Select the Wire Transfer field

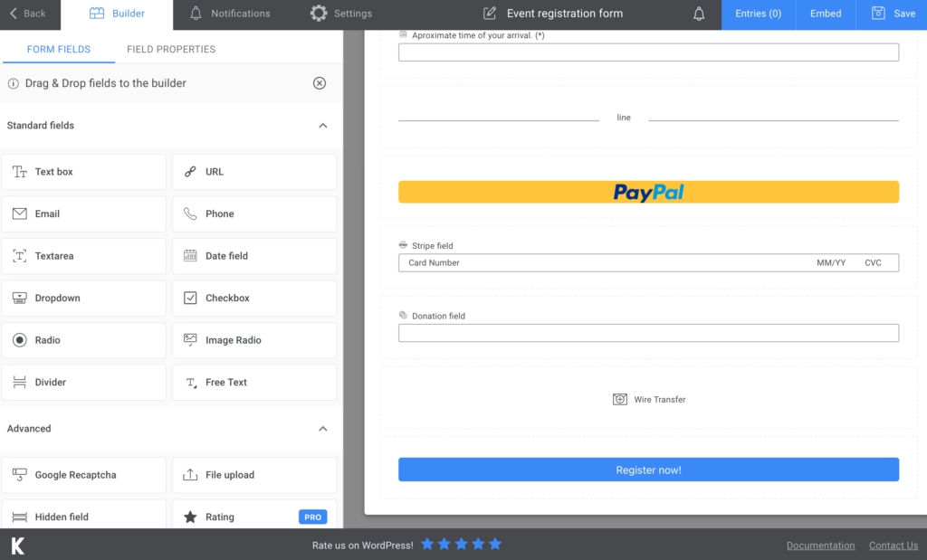point(648,399)
